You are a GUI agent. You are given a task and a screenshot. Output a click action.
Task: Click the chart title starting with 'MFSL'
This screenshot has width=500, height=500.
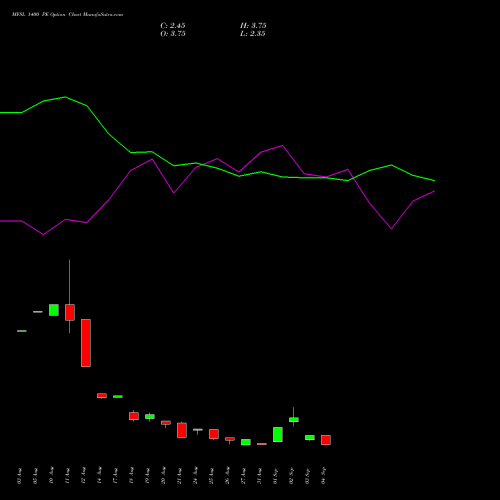tap(67, 15)
